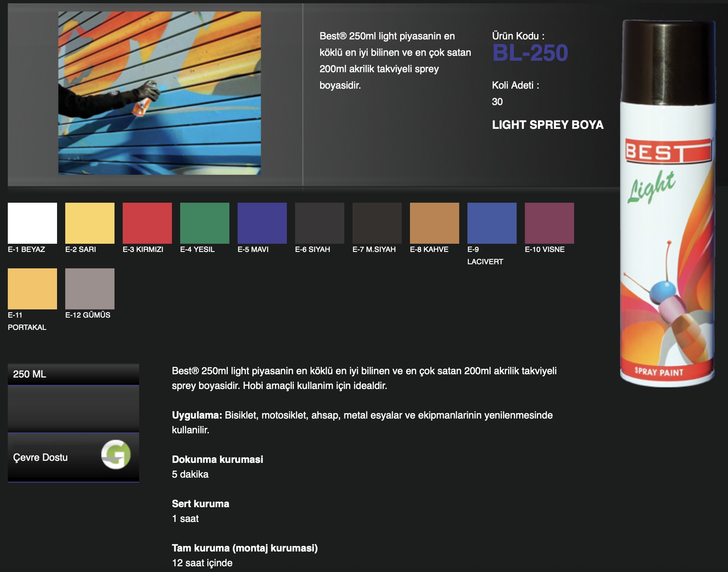Click the E-9 LACIVERT label text
This screenshot has width=728, height=572.
[x=485, y=255]
